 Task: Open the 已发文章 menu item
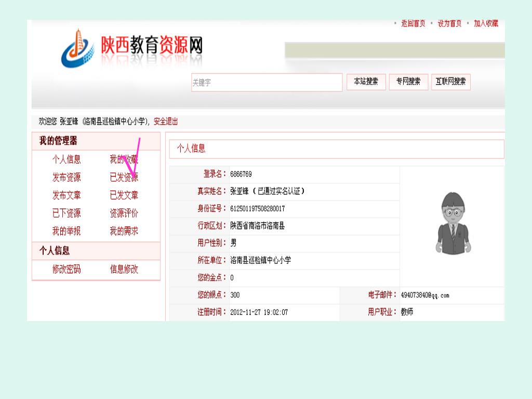[124, 195]
